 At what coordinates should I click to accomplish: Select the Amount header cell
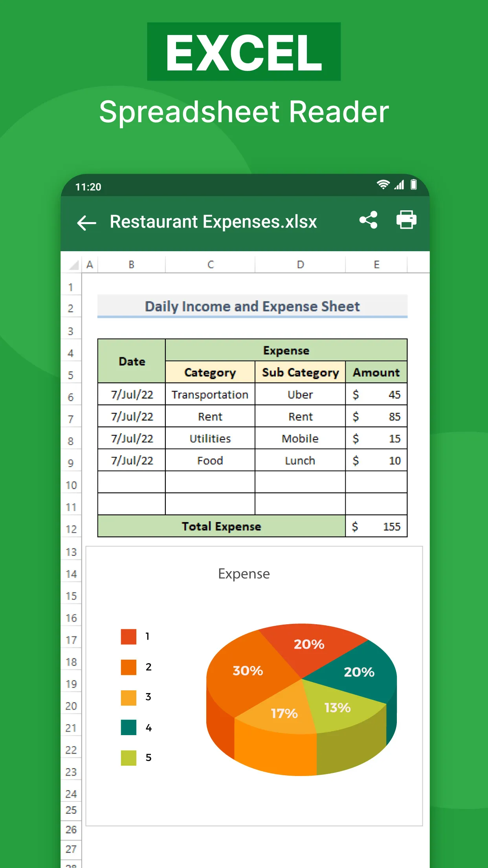click(x=376, y=372)
